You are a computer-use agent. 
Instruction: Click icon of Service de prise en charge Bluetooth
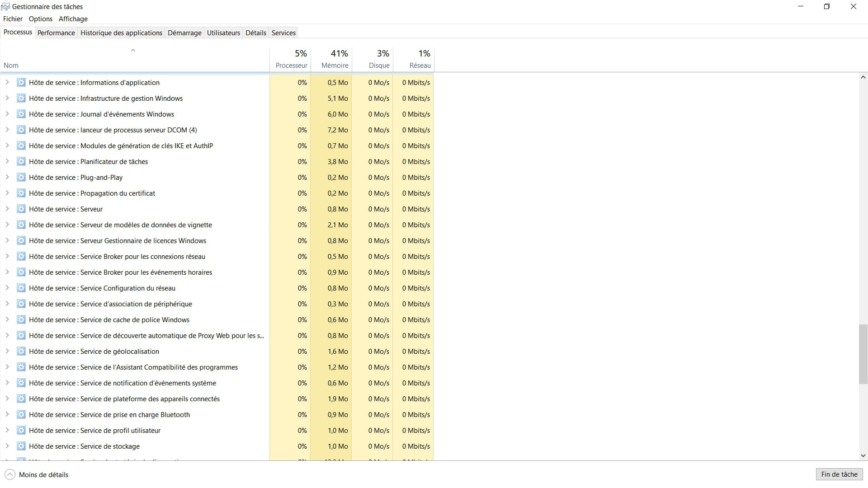pyautogui.click(x=21, y=414)
